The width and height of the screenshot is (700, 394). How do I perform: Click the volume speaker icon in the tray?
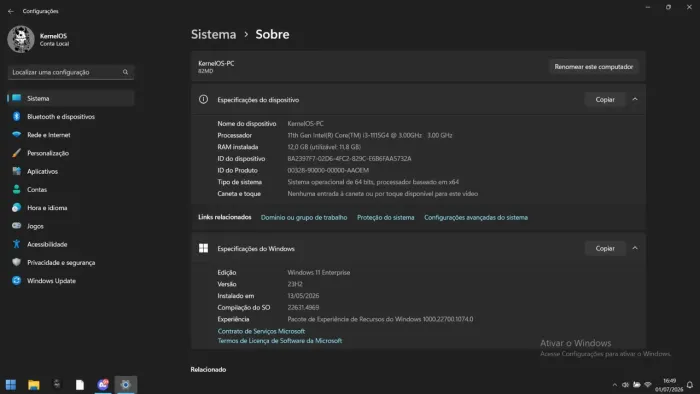tap(625, 385)
